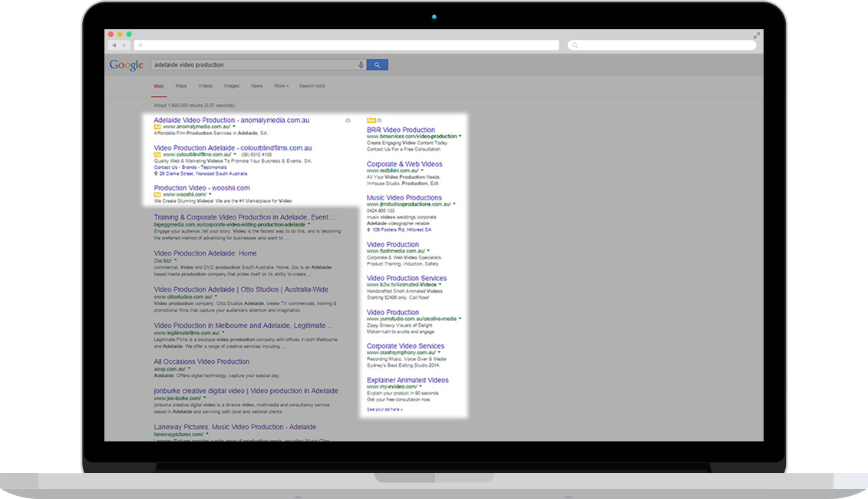
Task: Open Music Video Productions ad
Action: pos(404,198)
